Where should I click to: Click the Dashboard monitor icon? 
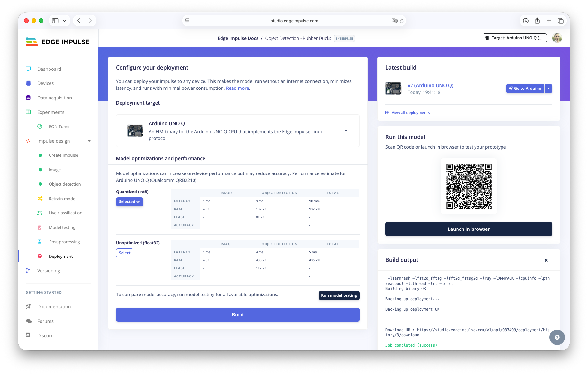point(28,69)
